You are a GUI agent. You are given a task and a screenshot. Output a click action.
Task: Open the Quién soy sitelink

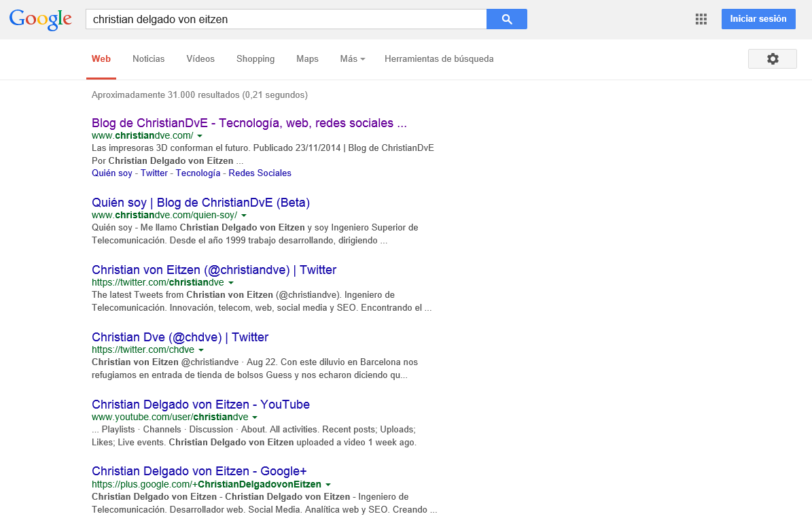112,173
